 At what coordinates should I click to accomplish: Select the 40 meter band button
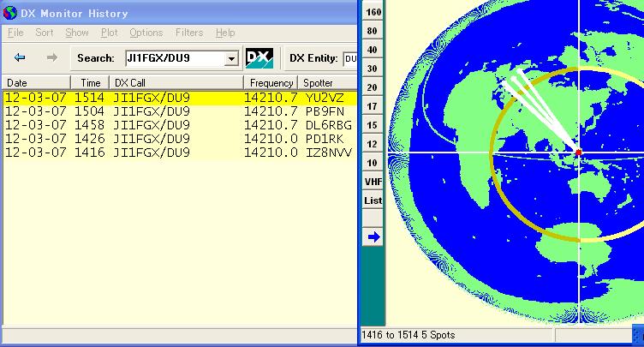[x=373, y=50]
